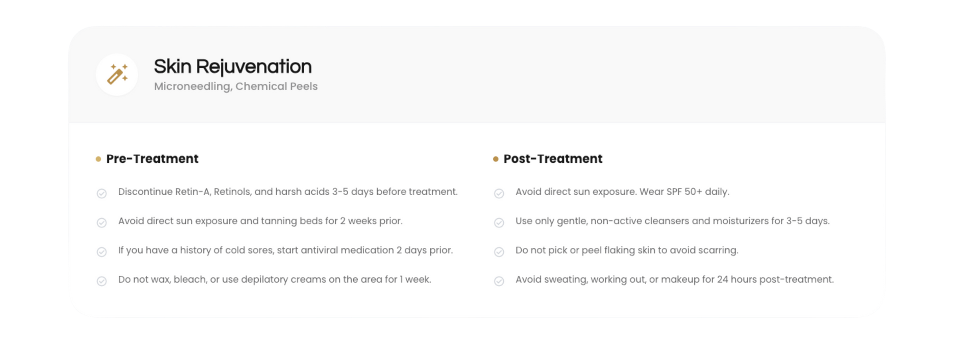Click the 'Avoid sweating, working out' text
Image resolution: width=980 pixels, height=349 pixels.
(x=674, y=279)
